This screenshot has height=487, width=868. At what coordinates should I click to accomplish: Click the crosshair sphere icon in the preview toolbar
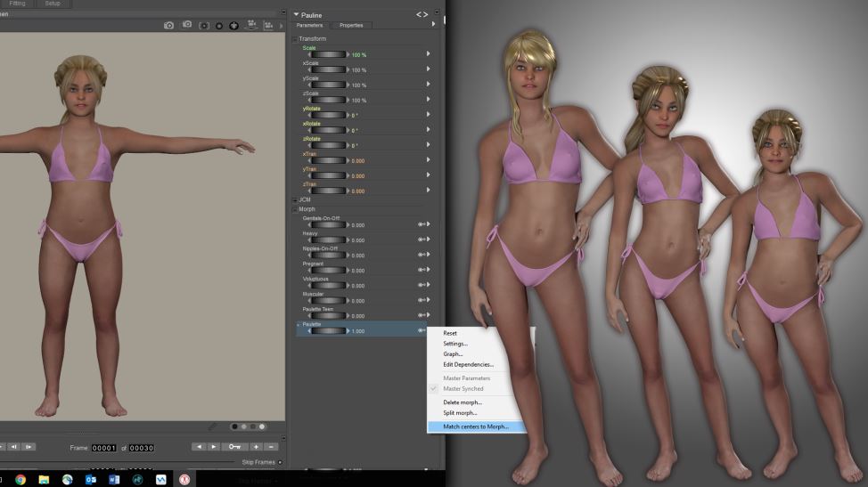tap(234, 26)
